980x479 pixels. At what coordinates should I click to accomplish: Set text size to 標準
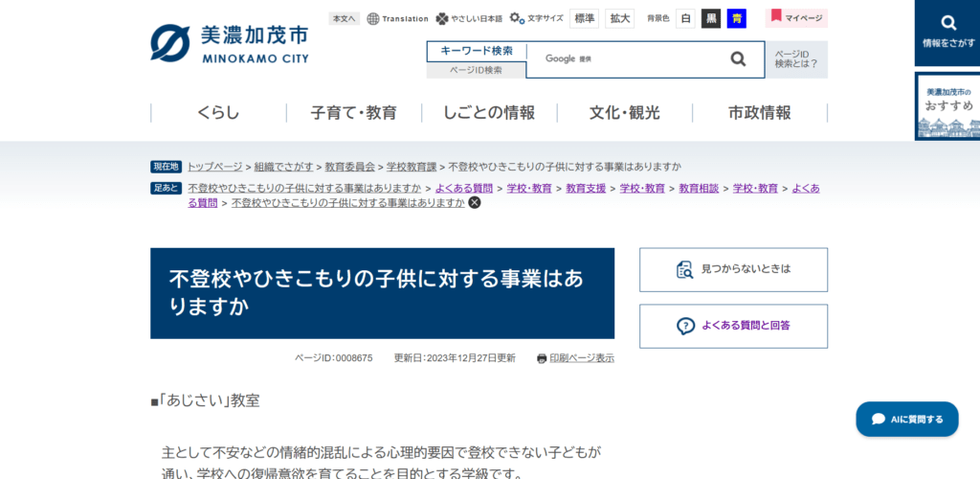[x=585, y=19]
